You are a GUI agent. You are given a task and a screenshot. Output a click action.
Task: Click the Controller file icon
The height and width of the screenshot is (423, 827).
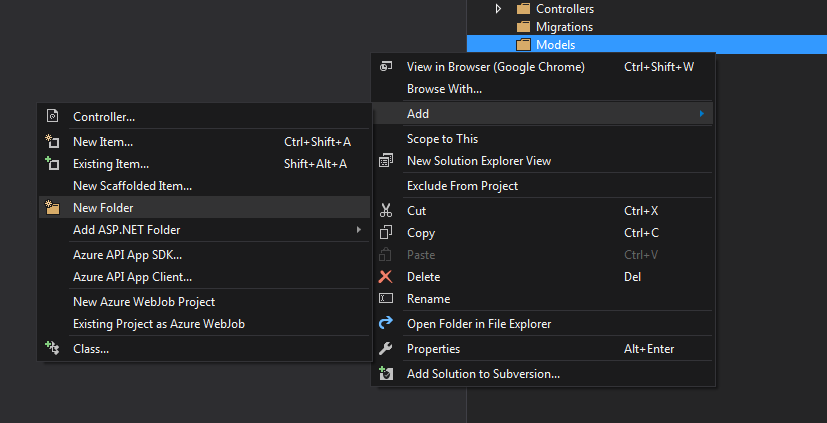click(53, 117)
